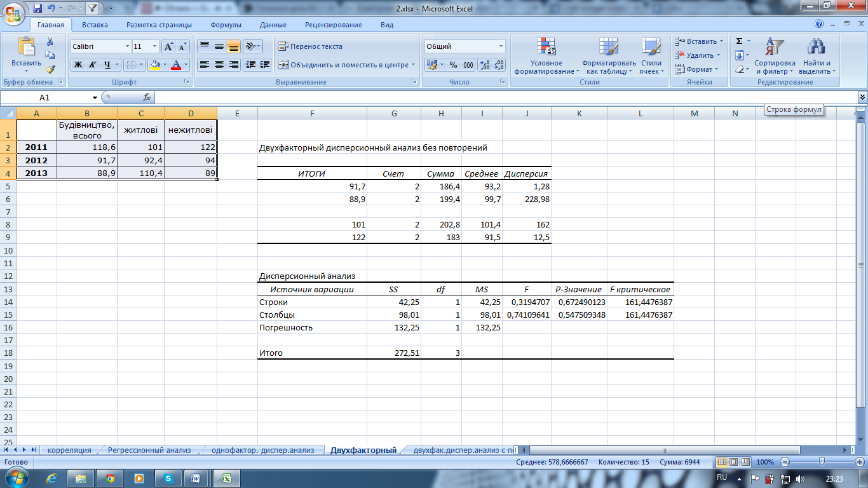The width and height of the screenshot is (868, 488).
Task: Open the Вид ribbon tab
Action: (x=387, y=25)
